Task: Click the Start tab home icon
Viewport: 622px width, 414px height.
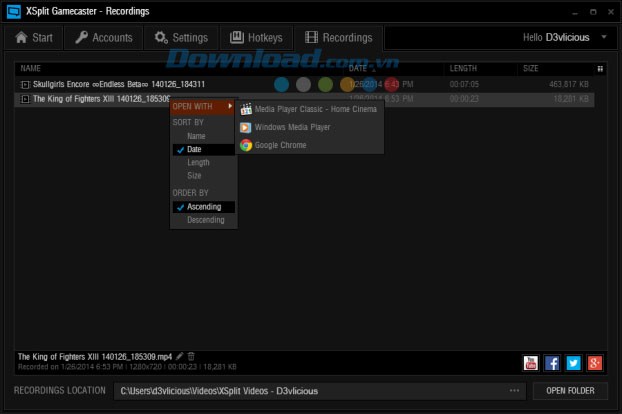Action: [x=21, y=37]
